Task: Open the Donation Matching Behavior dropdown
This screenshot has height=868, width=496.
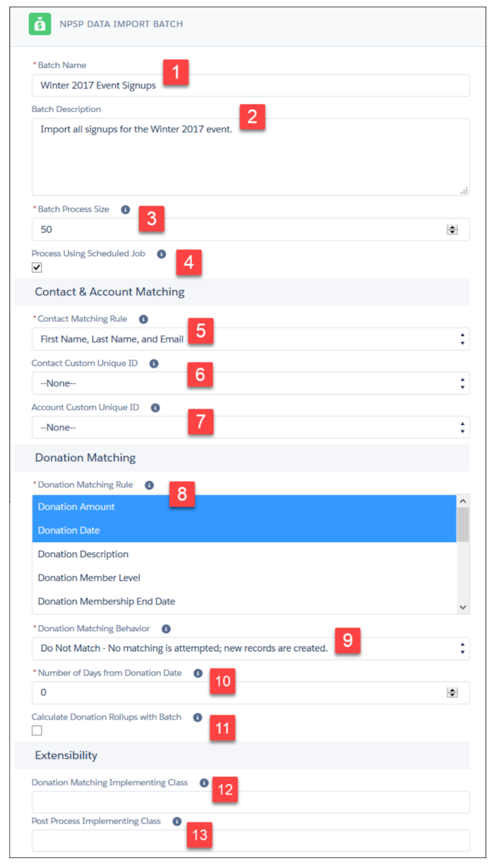Action: (x=251, y=649)
